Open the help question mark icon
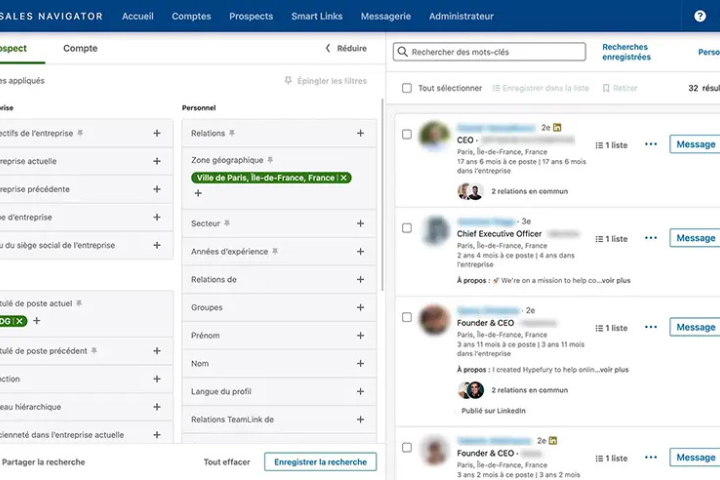 [700, 16]
